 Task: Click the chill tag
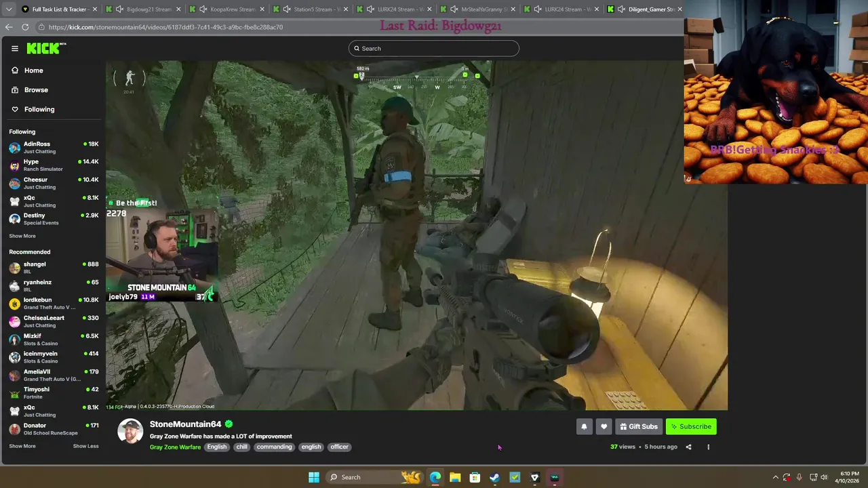241,447
